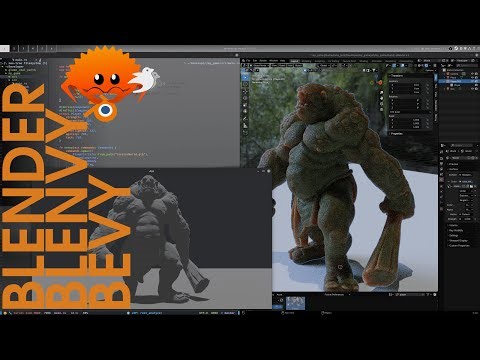Open the Object Mode dropdown
Viewport: 480px width, 360px height.
pos(260,66)
